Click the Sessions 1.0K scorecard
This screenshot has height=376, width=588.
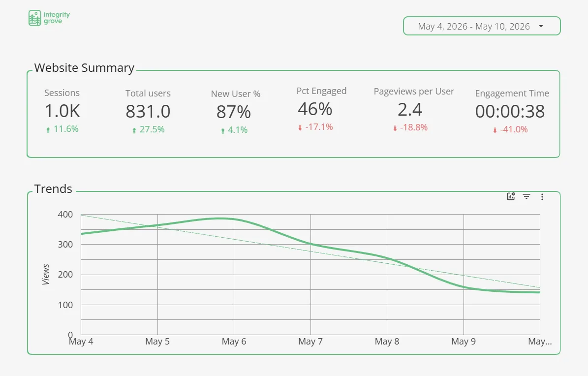pyautogui.click(x=62, y=111)
